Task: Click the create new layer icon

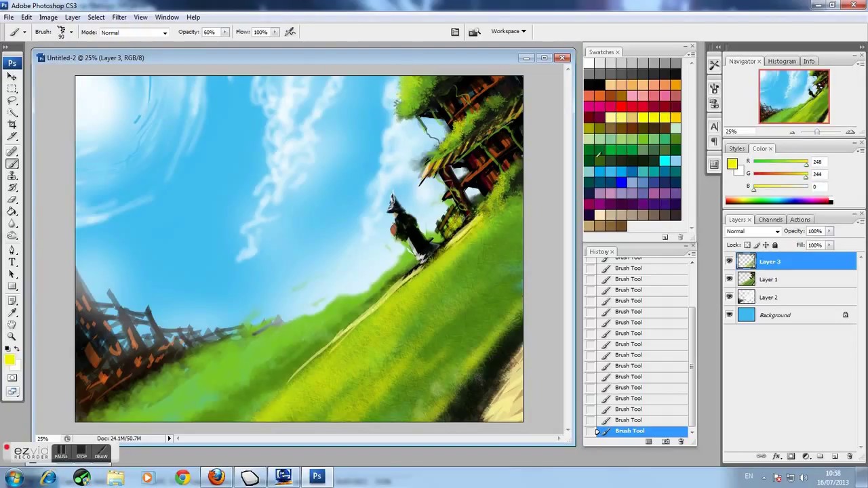Action: pyautogui.click(x=835, y=457)
